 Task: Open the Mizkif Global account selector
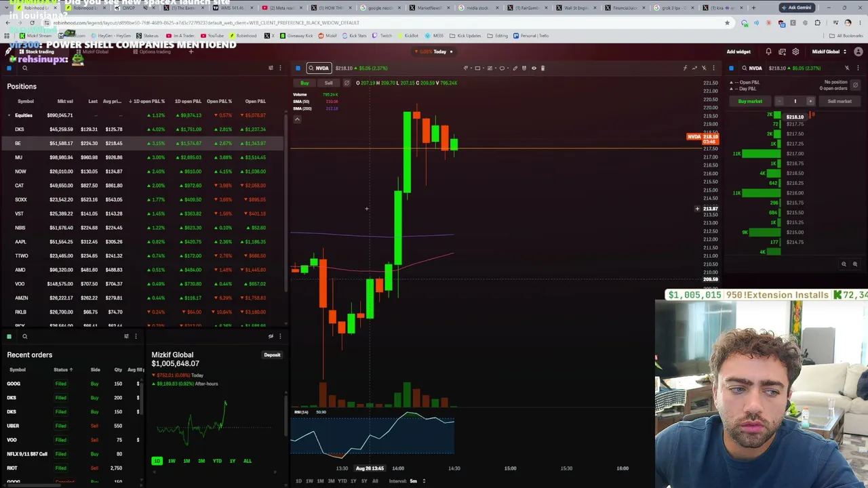[829, 52]
